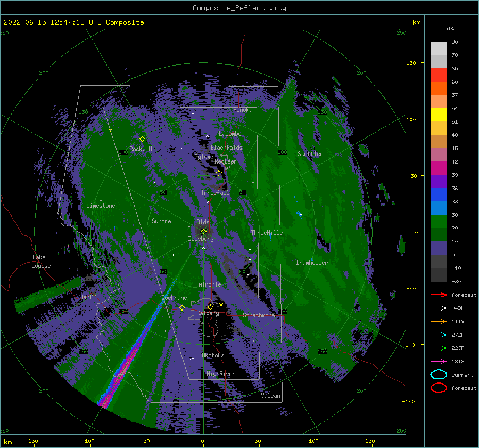The height and width of the screenshot is (448, 479).
Task: Select the light grey 70–80 dBZ swatch
Action: (439, 48)
